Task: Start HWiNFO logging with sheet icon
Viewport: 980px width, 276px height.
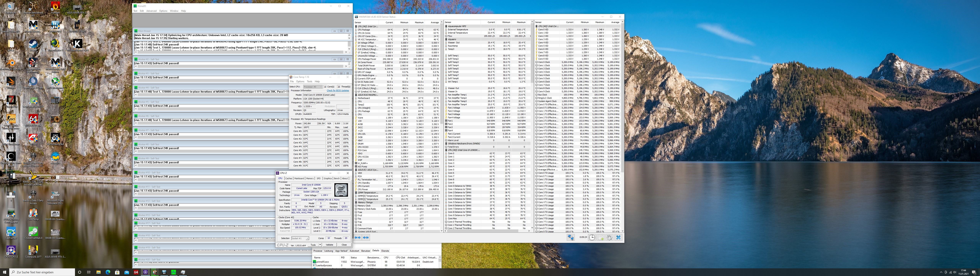Action: coord(601,237)
